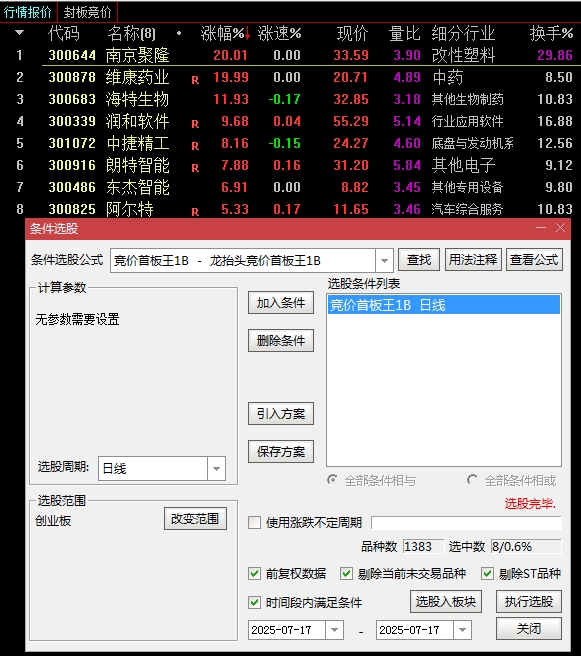
Task: Enable 使用涨跌不定周期 checkbox
Action: coord(254,522)
